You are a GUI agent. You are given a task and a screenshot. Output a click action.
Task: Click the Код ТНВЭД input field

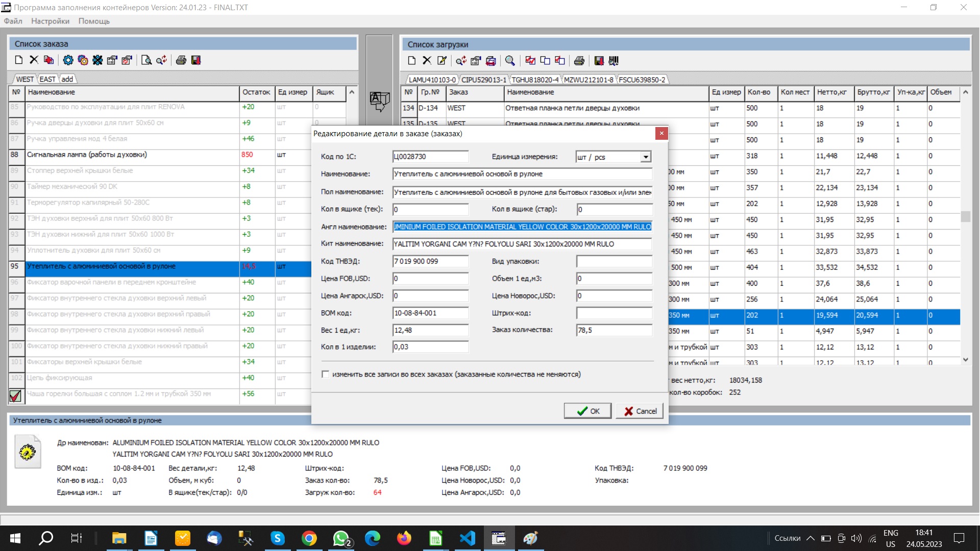430,261
